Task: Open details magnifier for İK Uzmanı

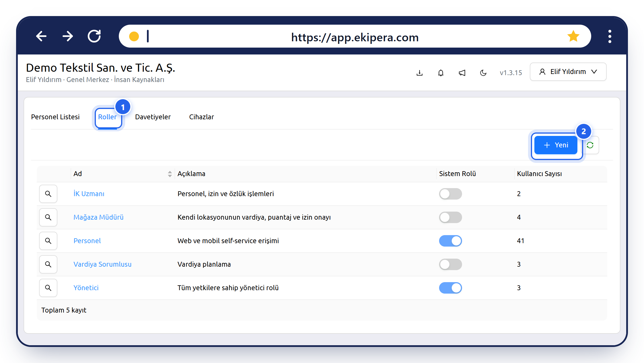Action: click(48, 194)
